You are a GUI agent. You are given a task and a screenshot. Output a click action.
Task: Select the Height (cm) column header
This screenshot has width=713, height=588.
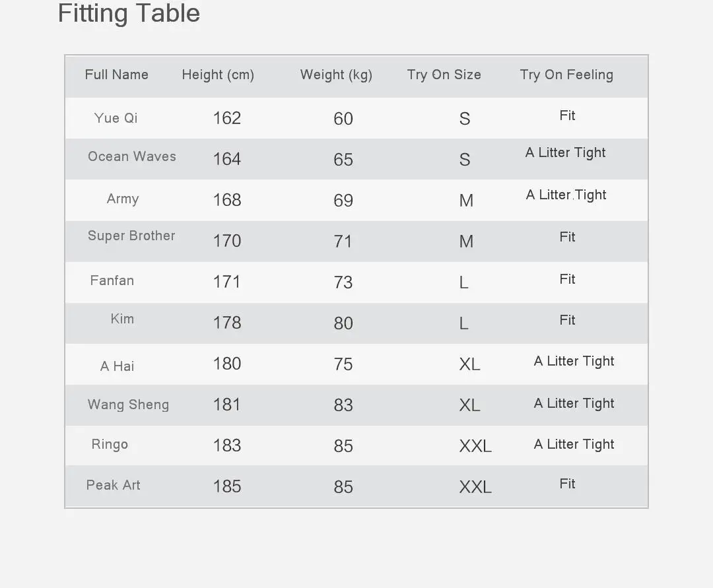[x=218, y=75]
